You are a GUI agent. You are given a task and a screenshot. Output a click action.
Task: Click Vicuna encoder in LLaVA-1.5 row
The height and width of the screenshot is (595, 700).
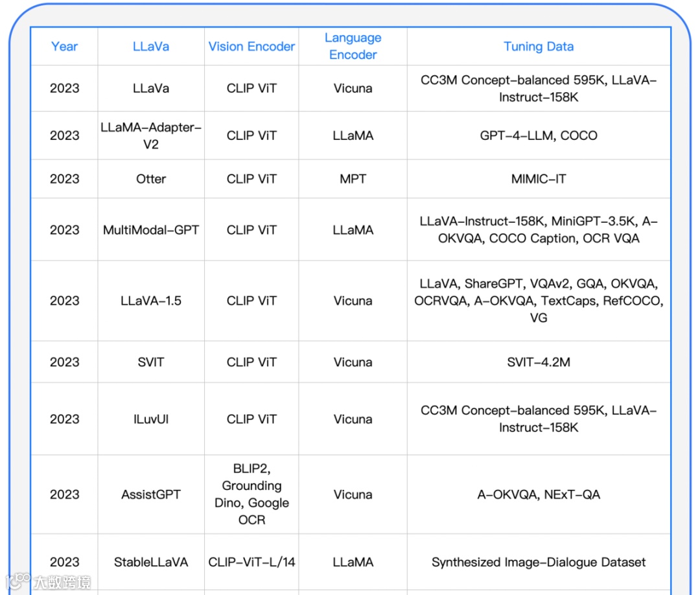353,301
